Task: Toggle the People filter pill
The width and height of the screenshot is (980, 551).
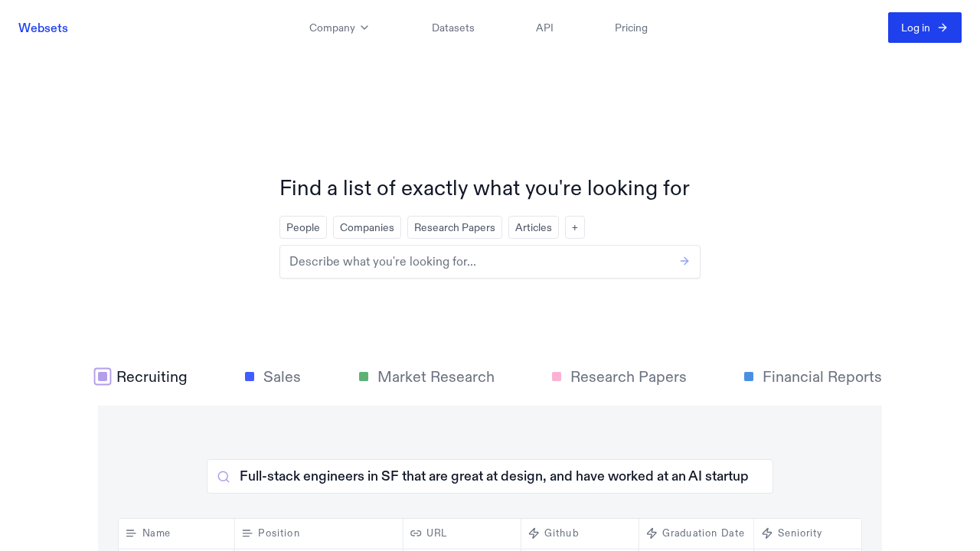Action: [x=303, y=227]
